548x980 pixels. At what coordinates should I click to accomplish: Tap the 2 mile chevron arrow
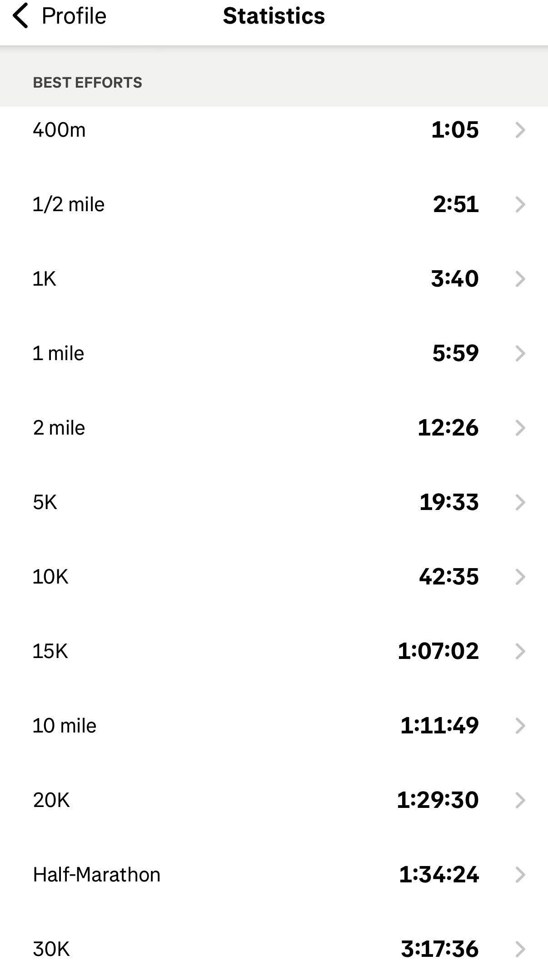[x=520, y=428]
